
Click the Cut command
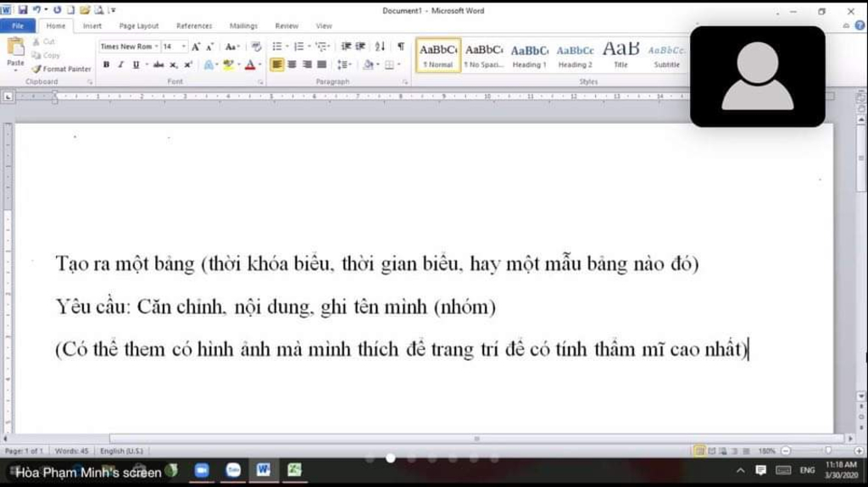pos(44,42)
